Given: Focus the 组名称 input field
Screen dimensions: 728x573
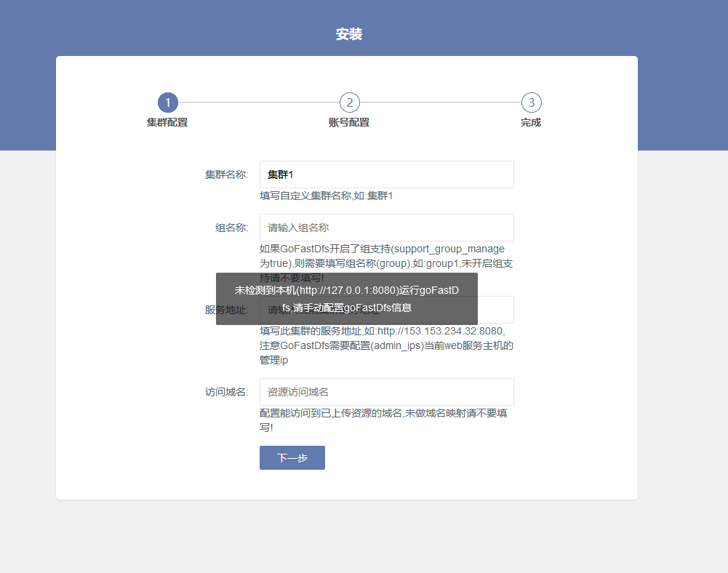Looking at the screenshot, I should (x=387, y=228).
